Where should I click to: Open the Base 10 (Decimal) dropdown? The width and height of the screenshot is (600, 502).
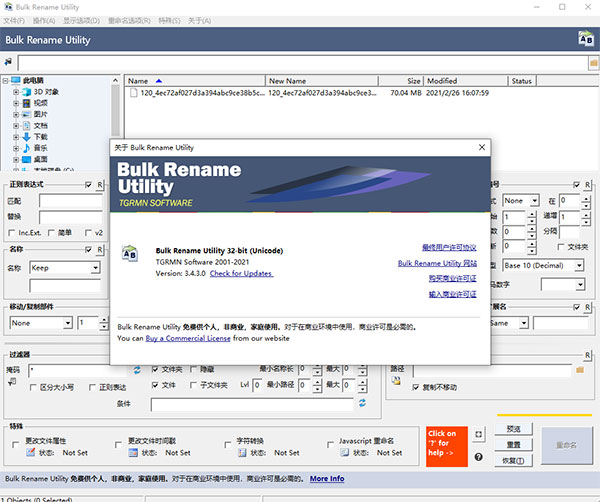click(579, 265)
